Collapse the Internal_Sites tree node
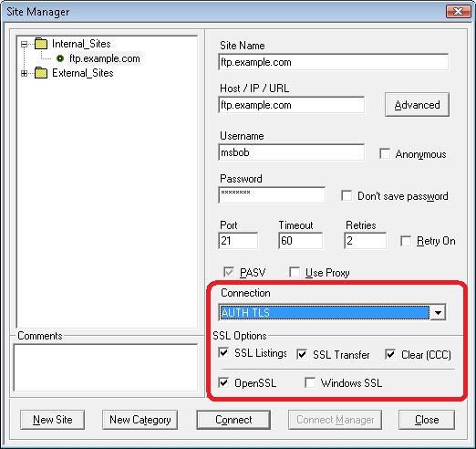Image resolution: width=476 pixels, height=449 pixels. pyautogui.click(x=24, y=45)
